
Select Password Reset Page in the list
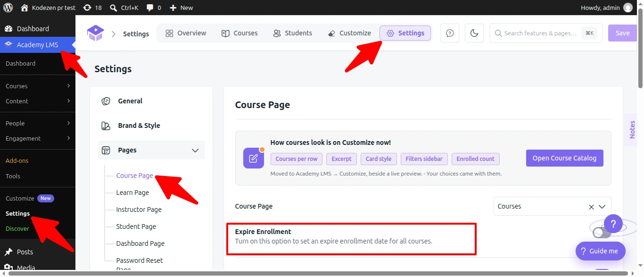(140, 265)
